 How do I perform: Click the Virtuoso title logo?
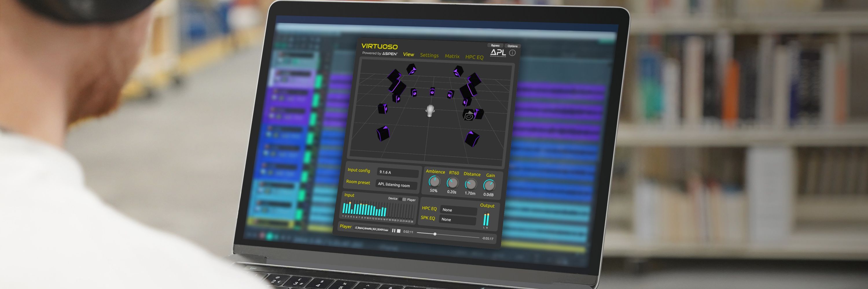pyautogui.click(x=379, y=47)
